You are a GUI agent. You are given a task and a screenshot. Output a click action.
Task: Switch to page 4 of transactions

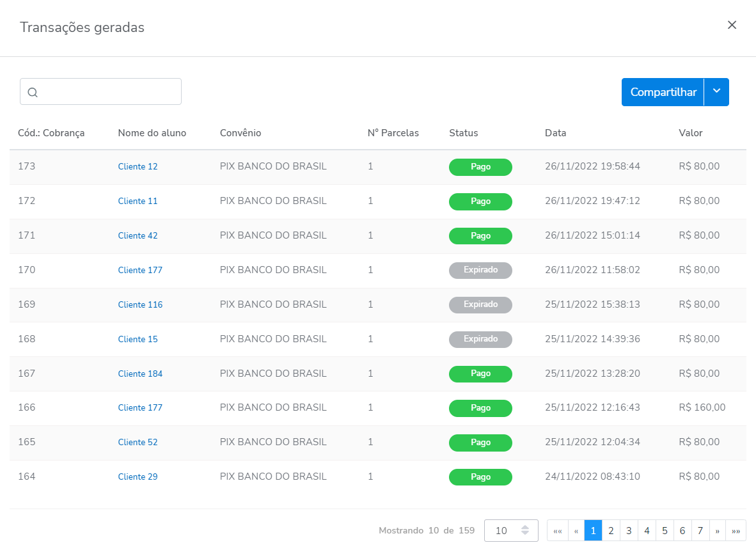click(x=647, y=530)
